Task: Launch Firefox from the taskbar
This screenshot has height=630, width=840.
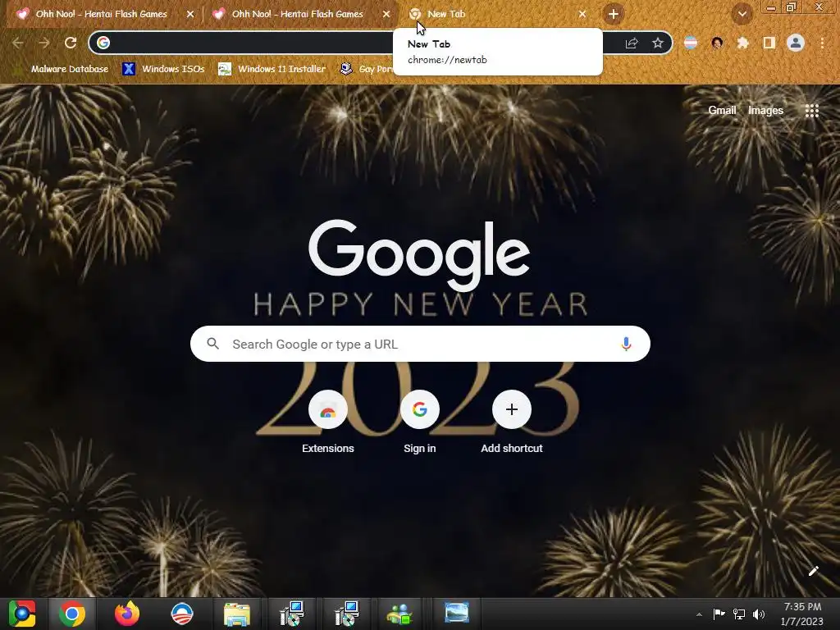Action: tap(127, 614)
